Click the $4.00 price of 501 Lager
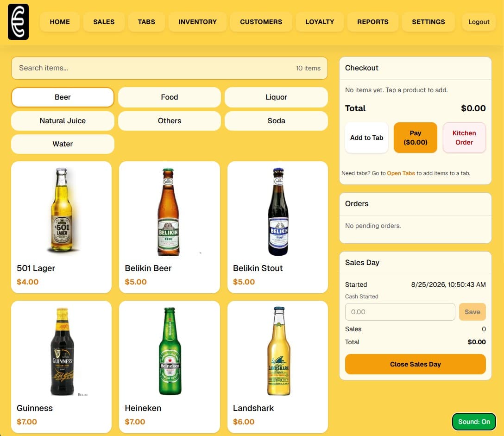The width and height of the screenshot is (504, 436). click(28, 282)
